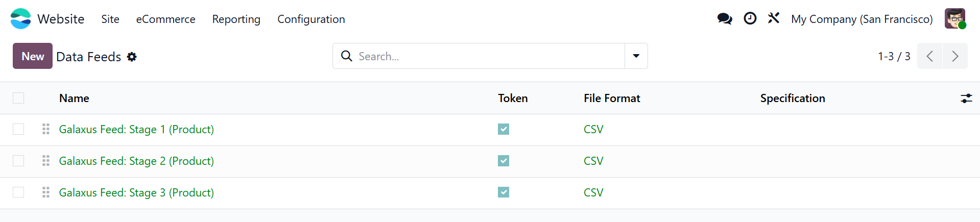Open the eCommerce menu
Image resolution: width=980 pixels, height=222 pixels.
165,19
